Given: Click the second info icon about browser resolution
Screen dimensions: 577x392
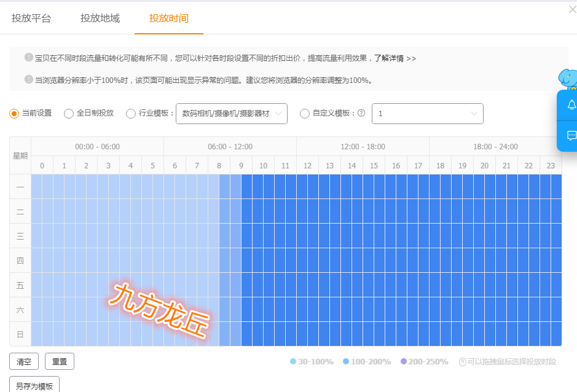Looking at the screenshot, I should coord(29,79).
